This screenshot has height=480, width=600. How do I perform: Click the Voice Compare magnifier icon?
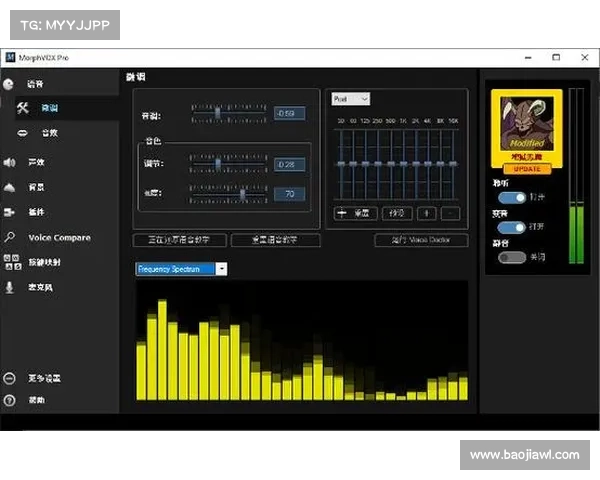point(9,237)
